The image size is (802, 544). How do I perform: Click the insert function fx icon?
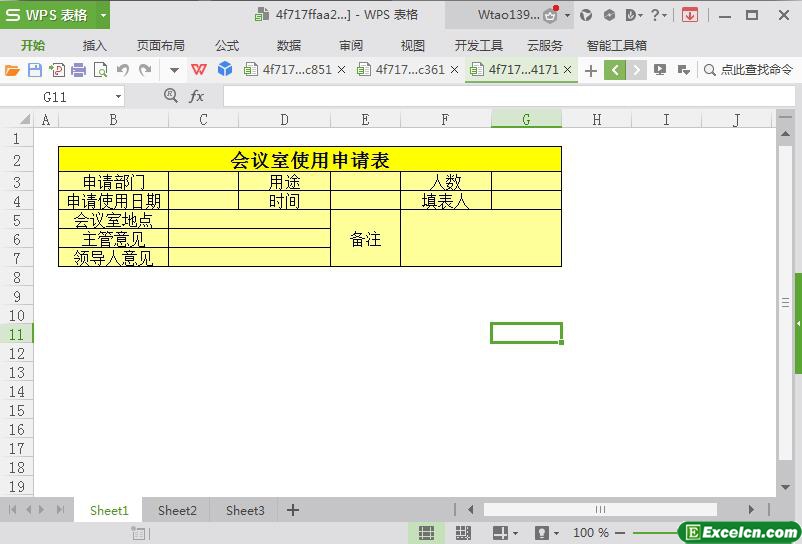[197, 96]
